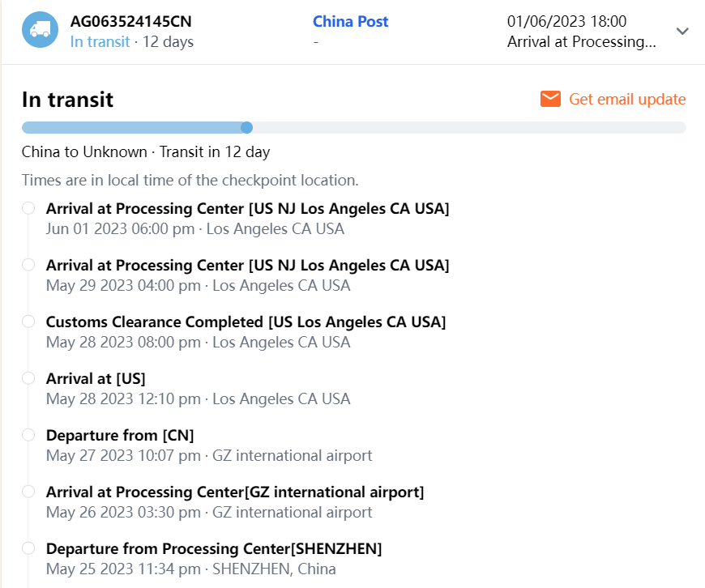
Task: Click the Get email update link
Action: tap(627, 100)
